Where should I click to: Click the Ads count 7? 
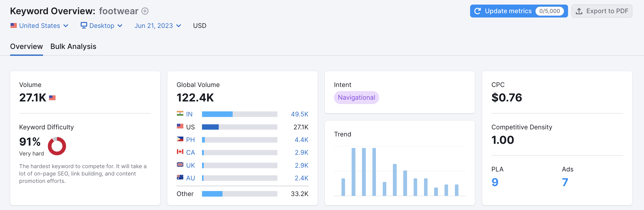565,182
